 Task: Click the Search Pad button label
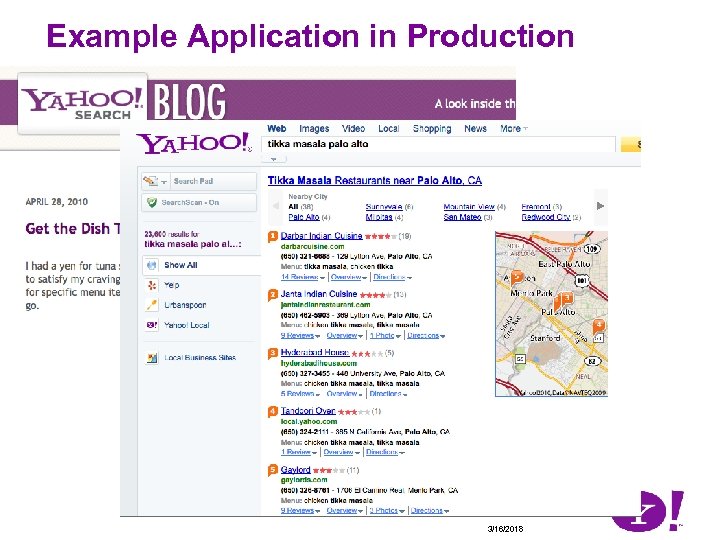193,181
